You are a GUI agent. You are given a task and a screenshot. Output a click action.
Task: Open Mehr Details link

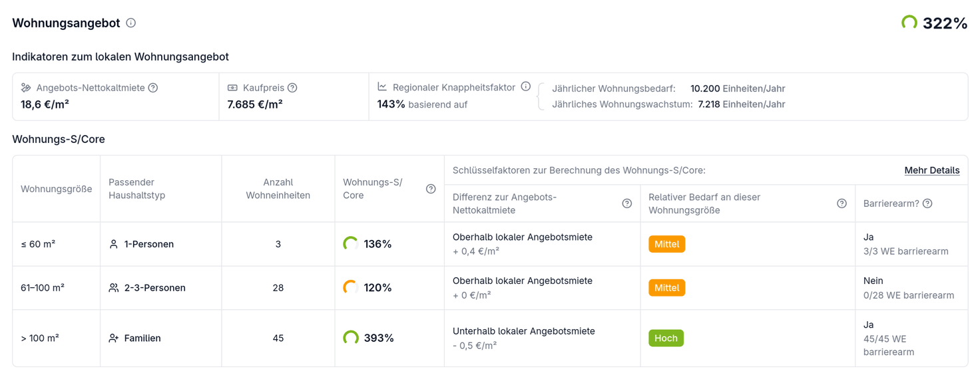[x=932, y=170]
